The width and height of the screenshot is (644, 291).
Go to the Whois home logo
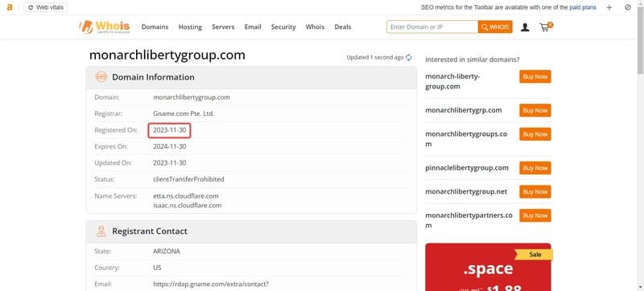(x=105, y=27)
